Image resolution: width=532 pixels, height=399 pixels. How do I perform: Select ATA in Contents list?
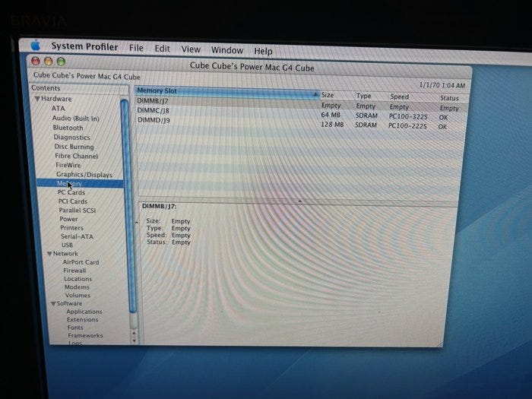coord(58,108)
